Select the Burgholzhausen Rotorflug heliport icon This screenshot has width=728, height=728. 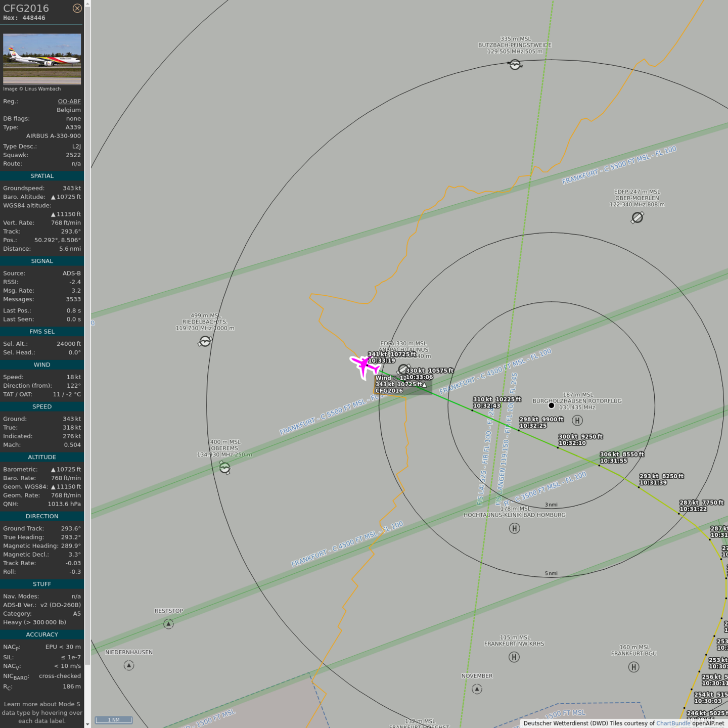point(577,420)
